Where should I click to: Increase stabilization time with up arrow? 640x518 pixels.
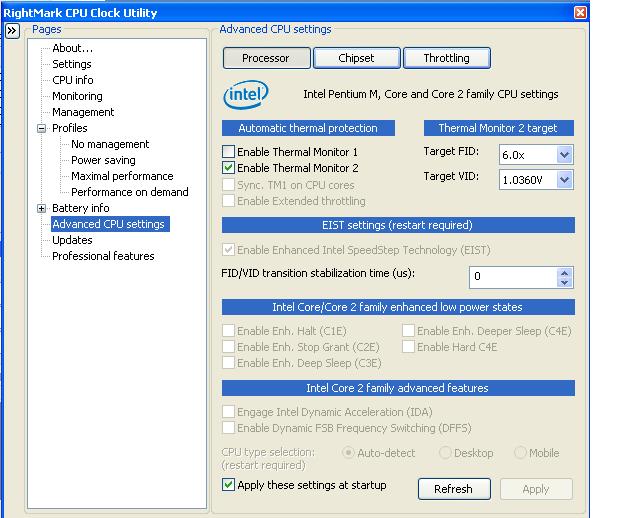[x=564, y=273]
